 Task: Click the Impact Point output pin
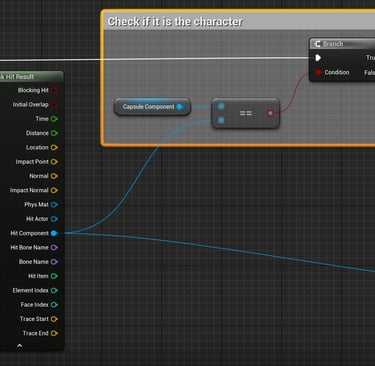point(54,162)
